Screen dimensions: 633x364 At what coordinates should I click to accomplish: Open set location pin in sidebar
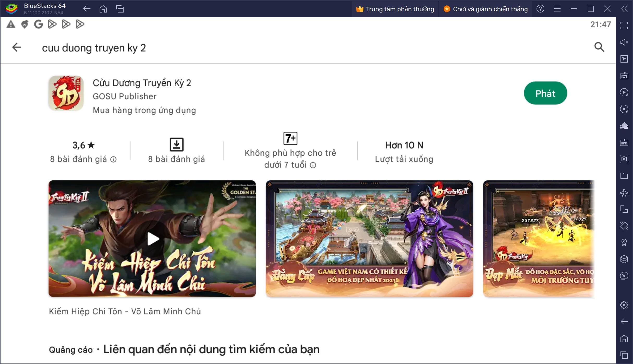point(624,242)
